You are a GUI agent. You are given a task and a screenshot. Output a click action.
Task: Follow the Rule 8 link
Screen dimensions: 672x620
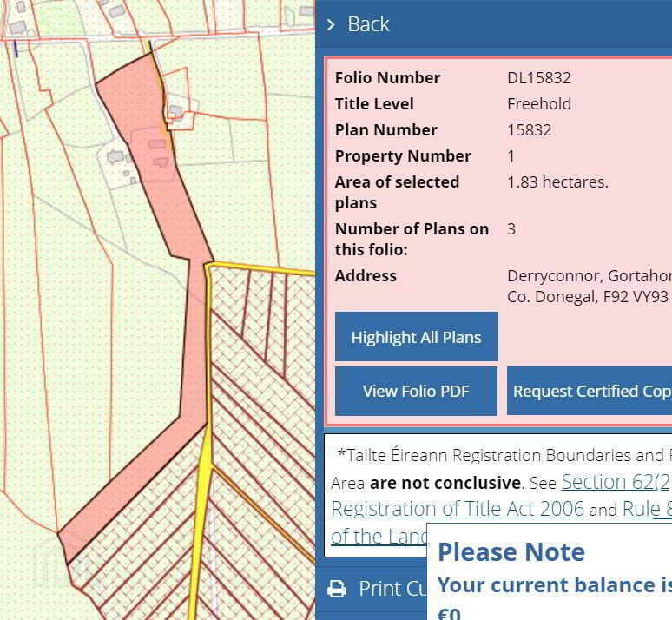[647, 509]
